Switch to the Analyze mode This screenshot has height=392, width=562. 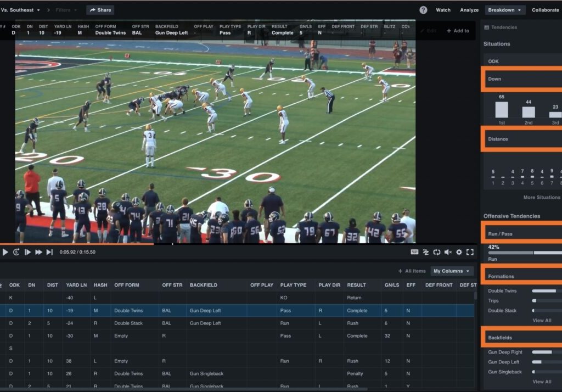click(x=469, y=10)
